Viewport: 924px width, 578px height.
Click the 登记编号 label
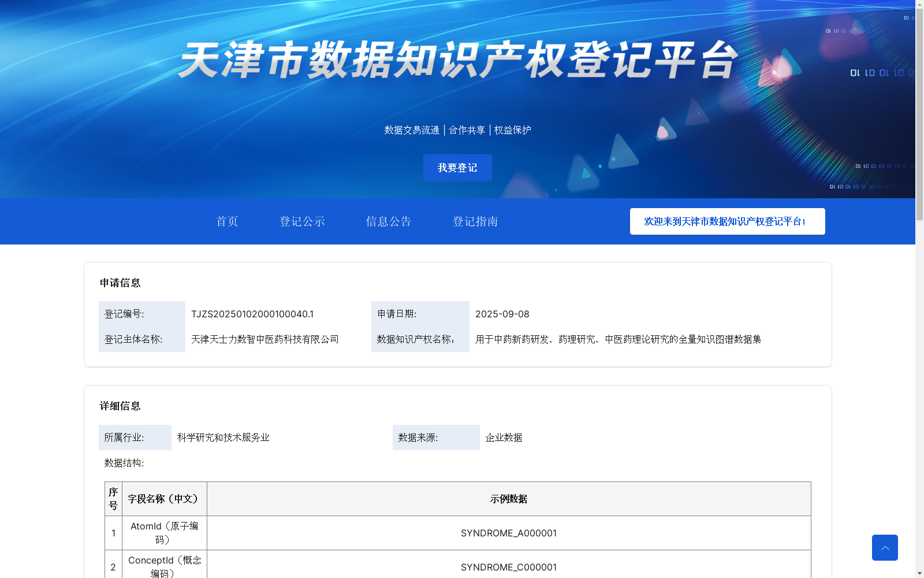click(x=124, y=314)
